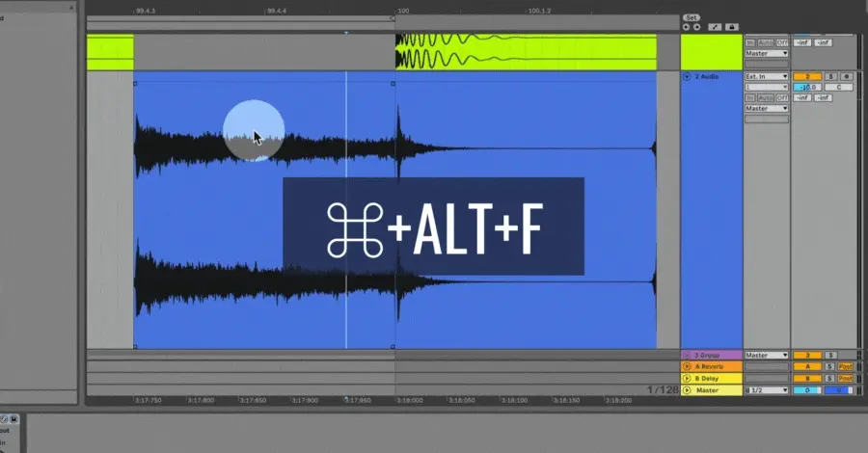Click the Master track play icon
The height and width of the screenshot is (453, 868).
tap(687, 390)
